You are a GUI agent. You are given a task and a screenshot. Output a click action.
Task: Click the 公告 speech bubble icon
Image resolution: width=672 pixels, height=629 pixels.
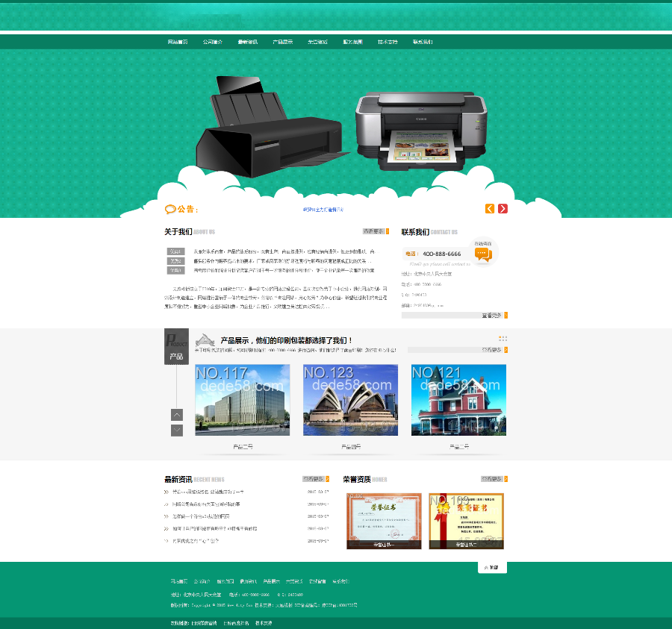click(170, 210)
